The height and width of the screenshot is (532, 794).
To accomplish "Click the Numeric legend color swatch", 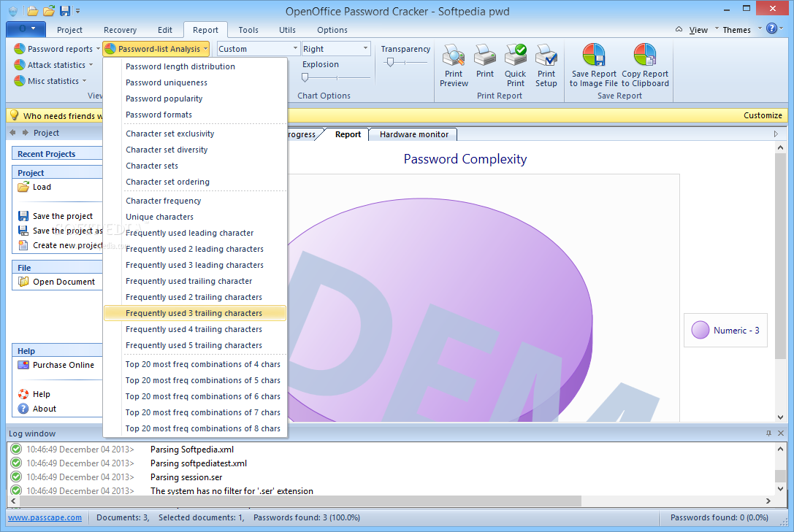I will tap(701, 331).
